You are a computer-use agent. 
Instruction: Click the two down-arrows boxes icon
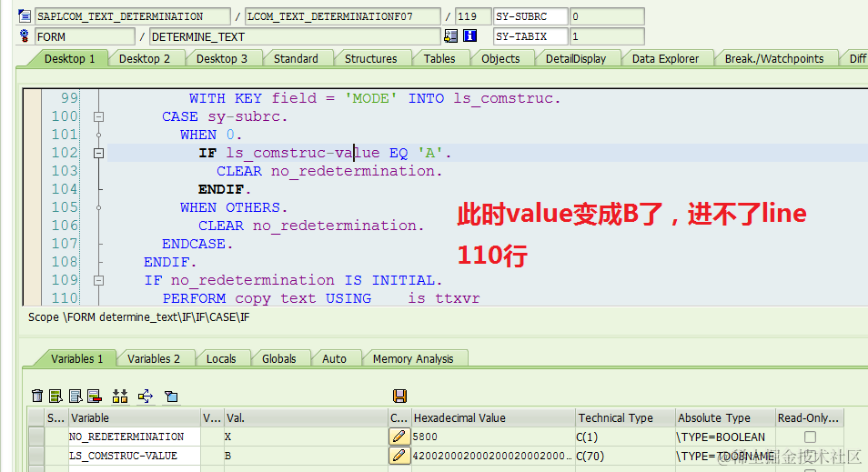coord(119,396)
